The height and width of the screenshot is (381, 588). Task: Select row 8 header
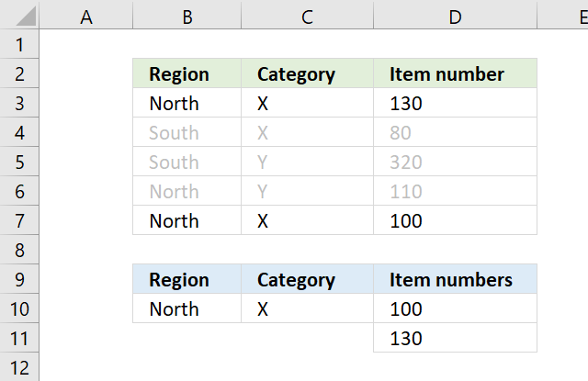(x=19, y=250)
